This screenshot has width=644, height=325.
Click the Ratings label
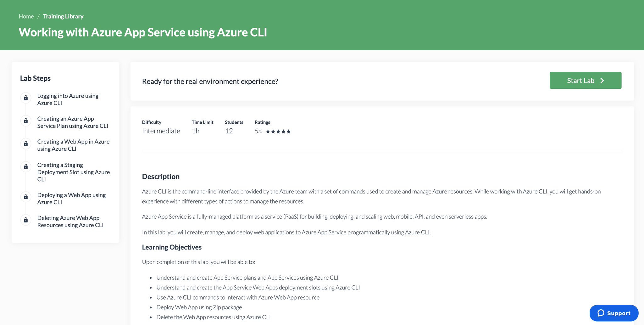pyautogui.click(x=262, y=122)
